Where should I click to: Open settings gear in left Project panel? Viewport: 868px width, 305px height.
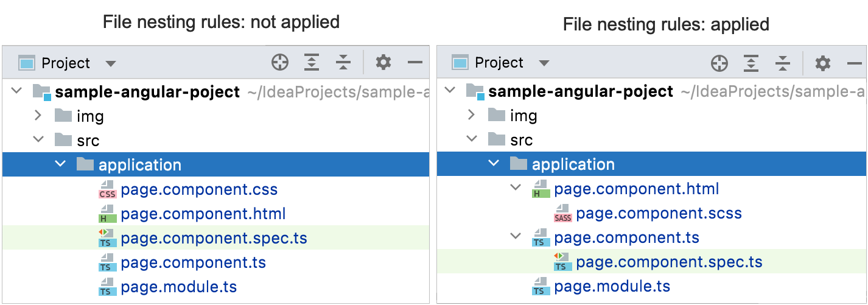(383, 62)
